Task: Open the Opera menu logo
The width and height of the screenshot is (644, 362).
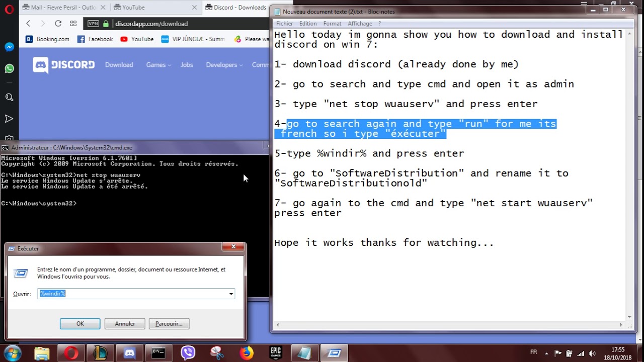Action: pos(9,10)
